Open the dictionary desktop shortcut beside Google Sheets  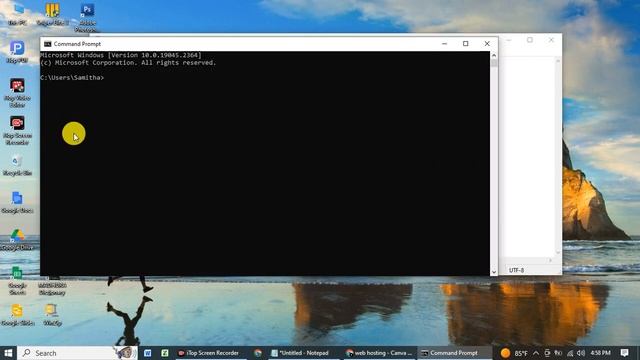tap(52, 285)
